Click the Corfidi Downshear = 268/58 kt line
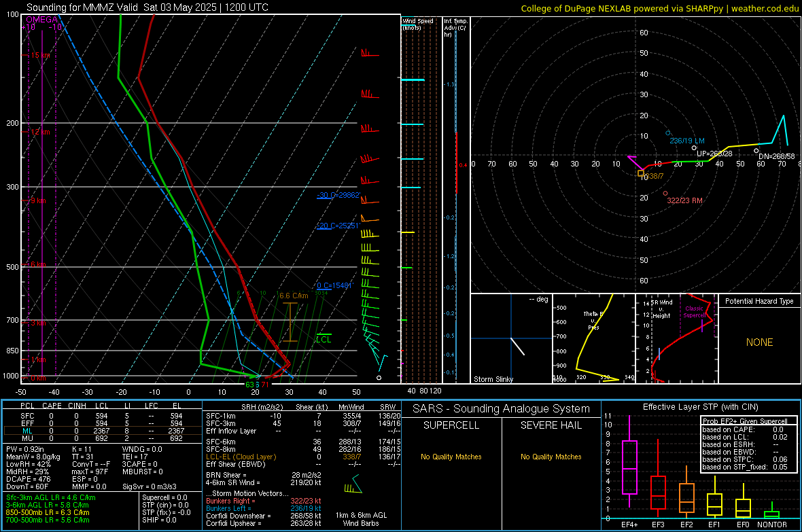The width and height of the screenshot is (802, 532). point(264,516)
